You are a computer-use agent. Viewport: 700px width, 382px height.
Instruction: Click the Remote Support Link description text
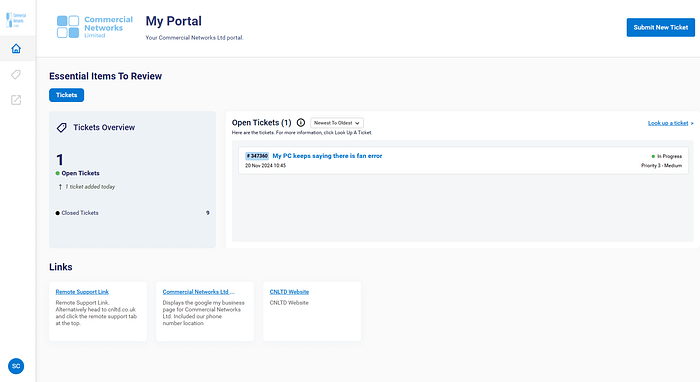[96, 313]
